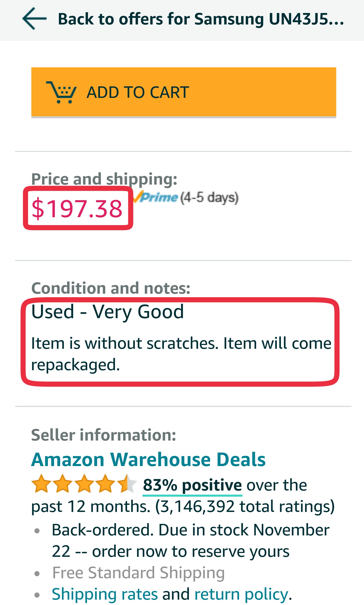Select the Back to offers header text
The width and height of the screenshot is (364, 605).
click(x=201, y=19)
